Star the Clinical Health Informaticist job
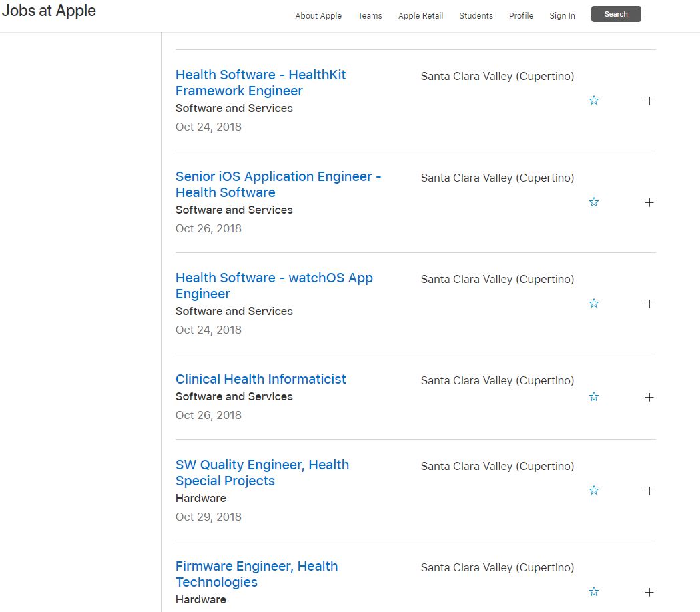The width and height of the screenshot is (700, 612). 594,397
